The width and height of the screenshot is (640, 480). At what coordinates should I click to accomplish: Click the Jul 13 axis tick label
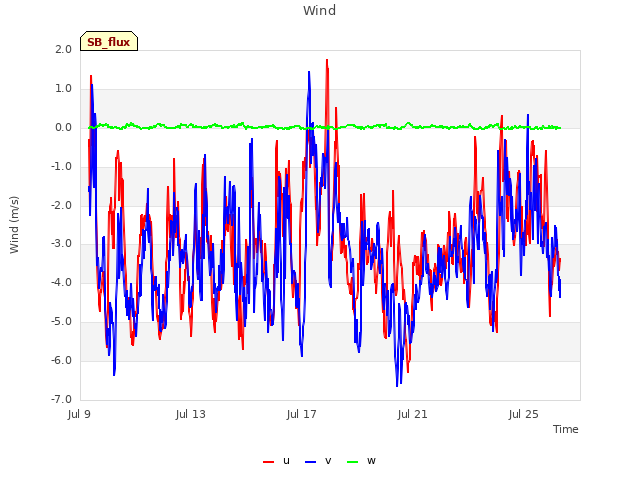pyautogui.click(x=191, y=414)
